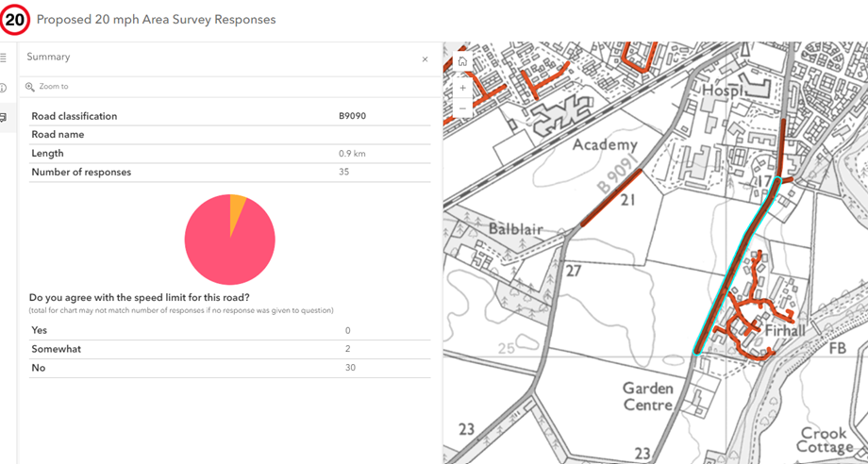
Task: Open the information icon in left sidebar
Action: coord(4,88)
